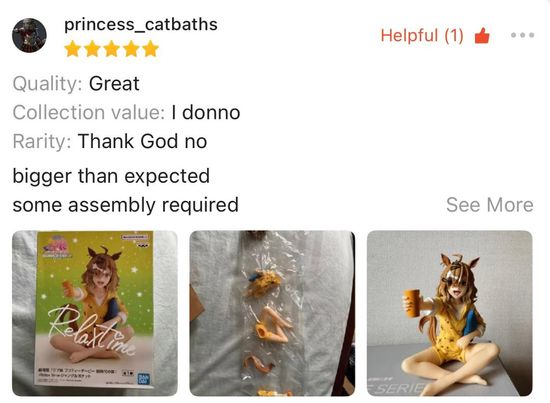Click the second gold rating star
The width and height of the screenshot is (550, 403).
(x=92, y=49)
